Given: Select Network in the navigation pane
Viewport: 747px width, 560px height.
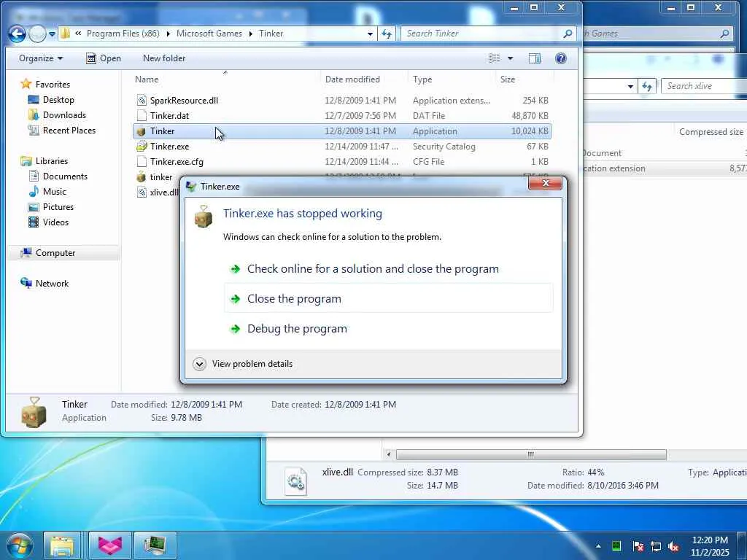Looking at the screenshot, I should pyautogui.click(x=44, y=284).
